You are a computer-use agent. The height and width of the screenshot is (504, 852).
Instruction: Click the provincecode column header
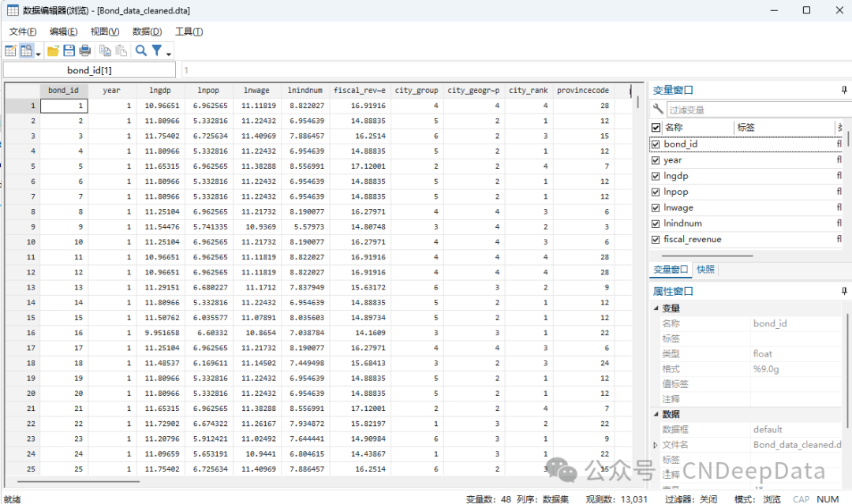[x=583, y=90]
